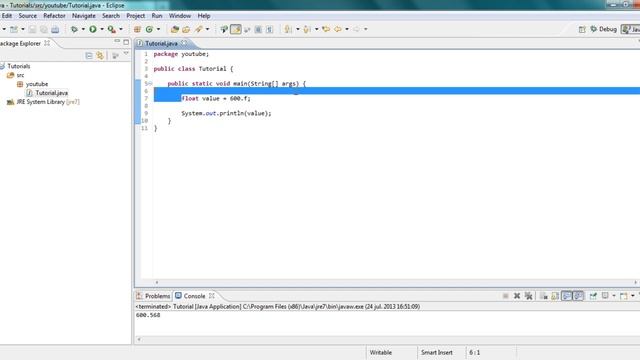Click the New Java Class icon

[149, 29]
